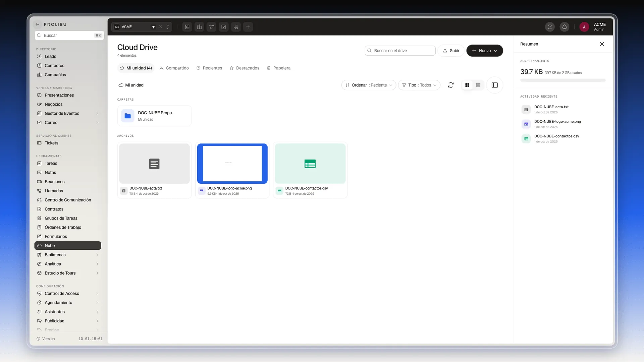Open the Tipo: Todos filter dropdown
Viewport: 644px width, 362px height.
tap(419, 85)
